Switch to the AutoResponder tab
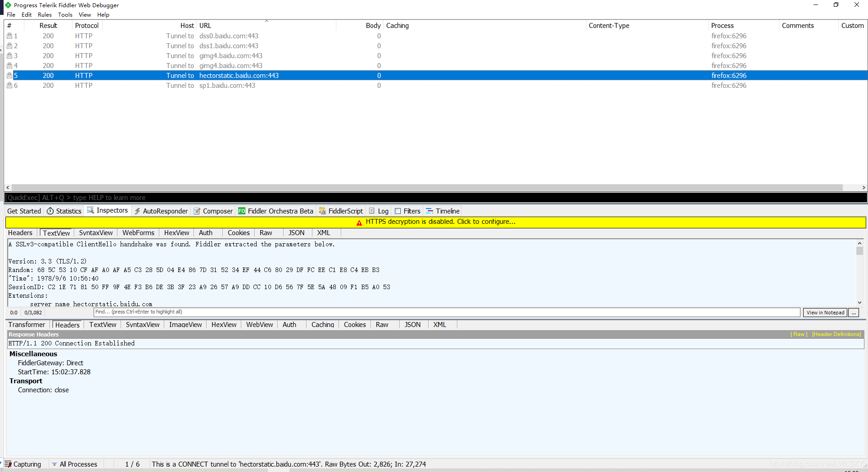This screenshot has height=472, width=868. pyautogui.click(x=161, y=211)
